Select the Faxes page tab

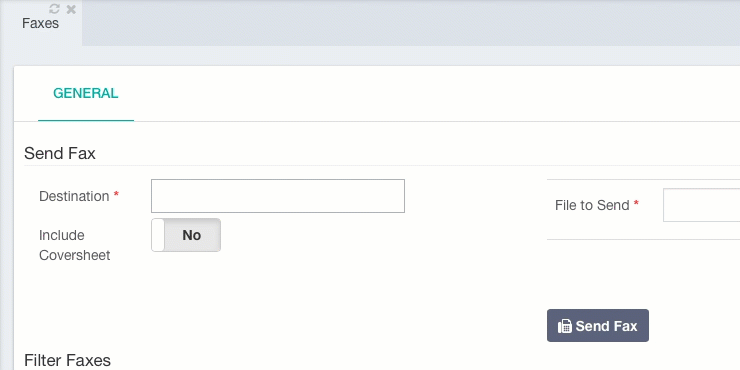point(41,23)
